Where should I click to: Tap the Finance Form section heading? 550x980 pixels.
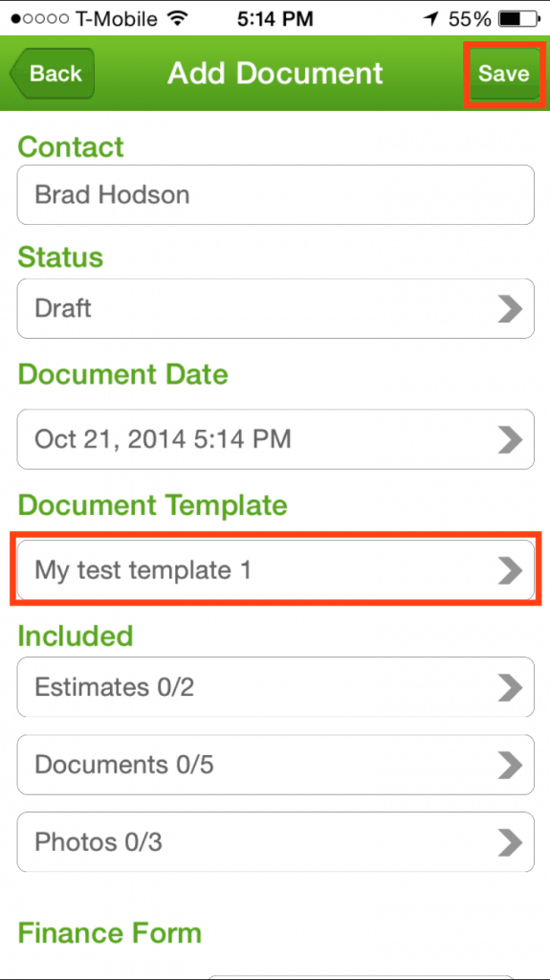110,933
